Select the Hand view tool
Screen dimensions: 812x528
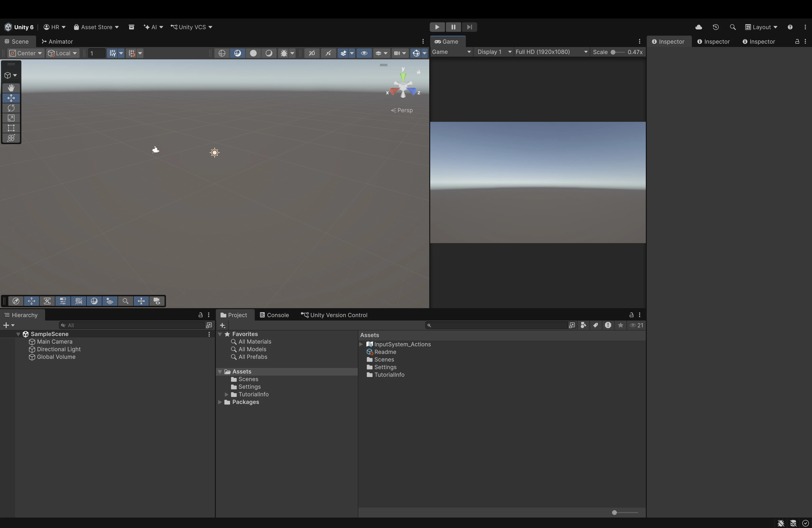[x=11, y=88]
